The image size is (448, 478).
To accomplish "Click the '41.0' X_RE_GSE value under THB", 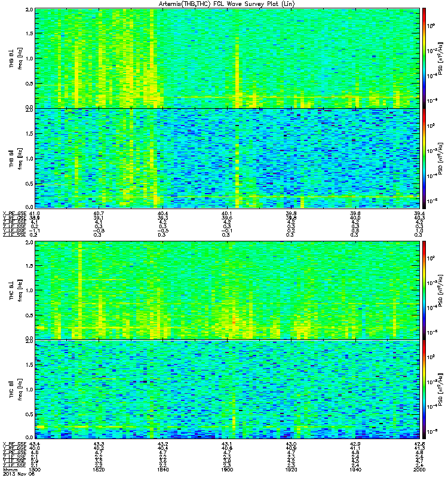I will [x=35, y=213].
